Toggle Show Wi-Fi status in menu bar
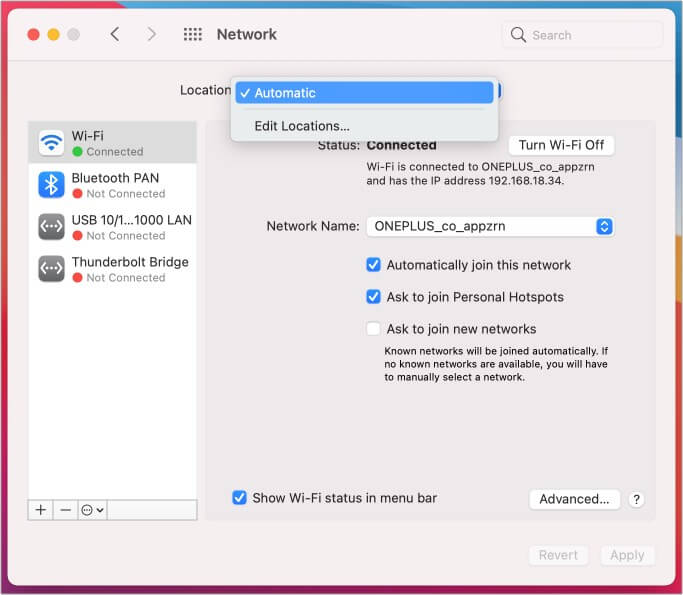The width and height of the screenshot is (683, 595). click(x=239, y=497)
